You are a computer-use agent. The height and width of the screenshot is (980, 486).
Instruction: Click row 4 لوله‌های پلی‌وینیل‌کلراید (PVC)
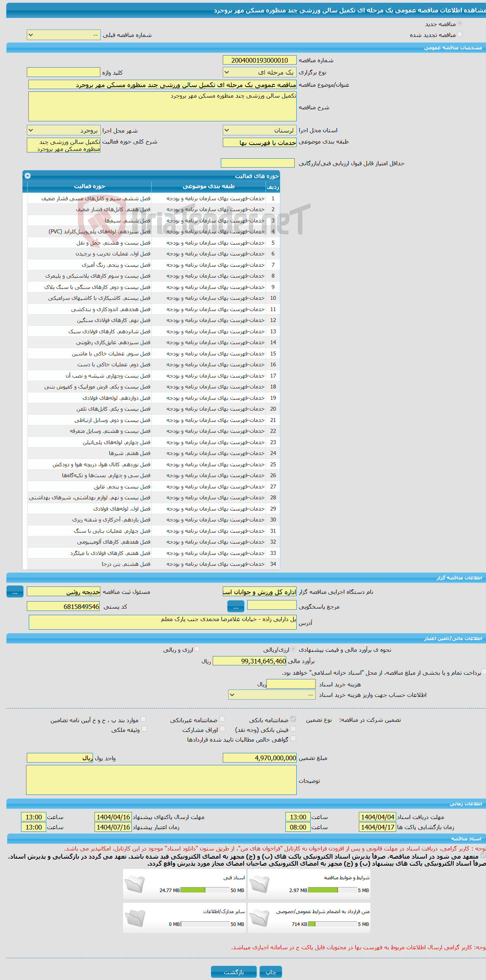153,231
